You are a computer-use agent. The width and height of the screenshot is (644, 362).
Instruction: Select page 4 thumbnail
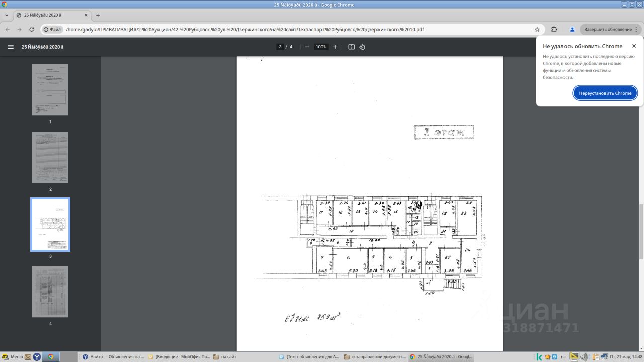[50, 292]
